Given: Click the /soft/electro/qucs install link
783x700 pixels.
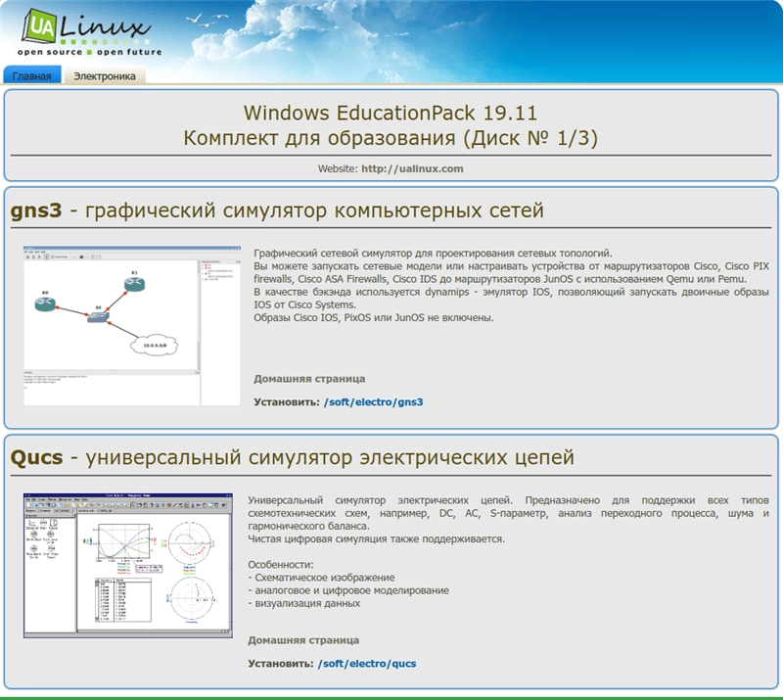Looking at the screenshot, I should (x=366, y=664).
